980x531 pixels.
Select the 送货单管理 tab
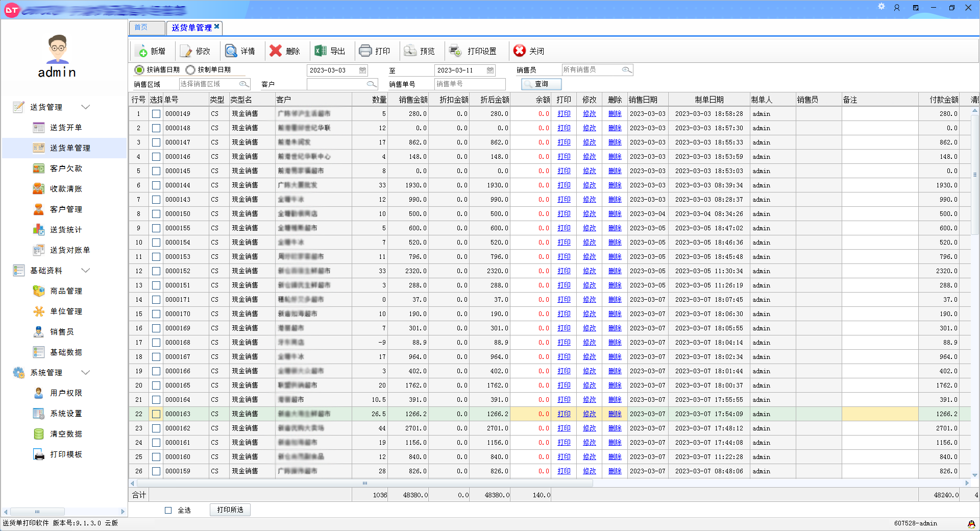tap(191, 28)
